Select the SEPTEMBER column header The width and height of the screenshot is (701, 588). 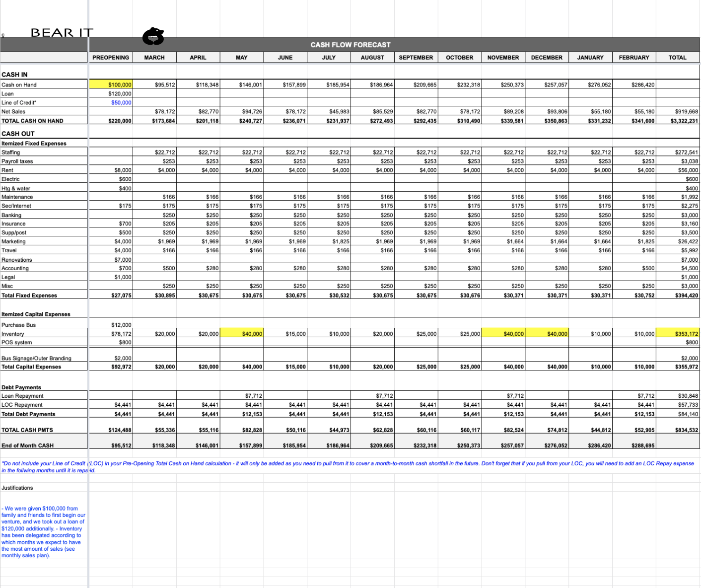point(416,58)
